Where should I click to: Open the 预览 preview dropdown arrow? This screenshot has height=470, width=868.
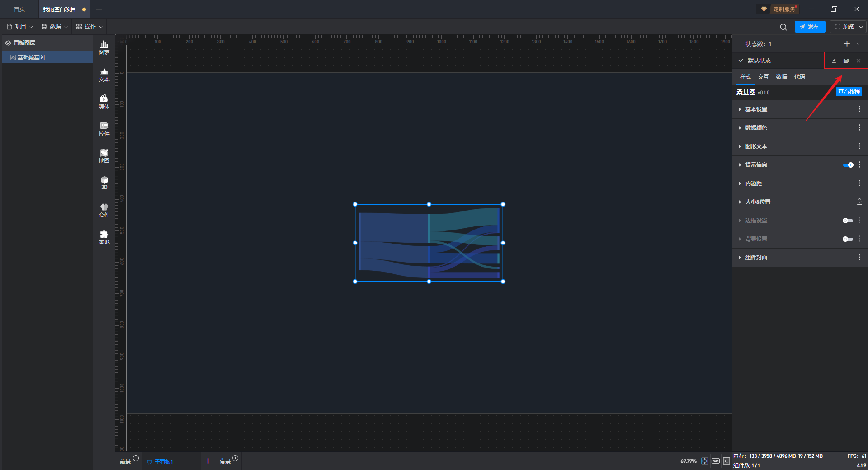(861, 27)
